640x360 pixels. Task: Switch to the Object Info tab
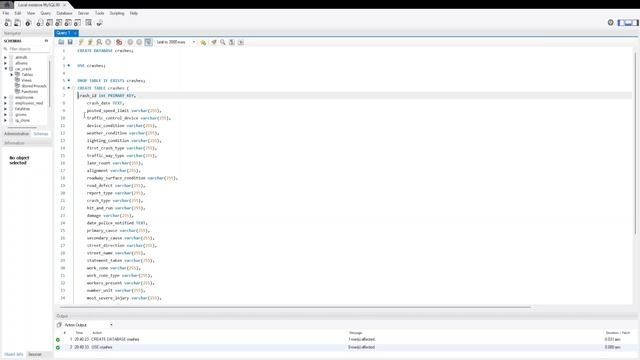tap(13, 354)
